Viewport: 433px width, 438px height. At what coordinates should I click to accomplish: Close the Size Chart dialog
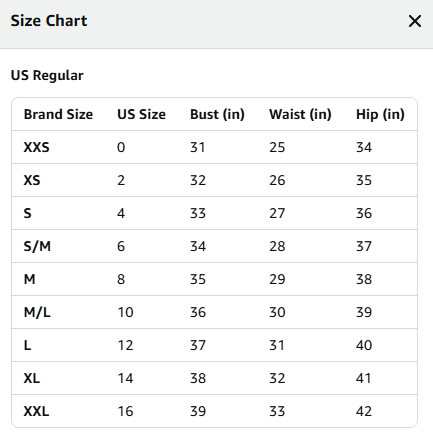click(415, 21)
